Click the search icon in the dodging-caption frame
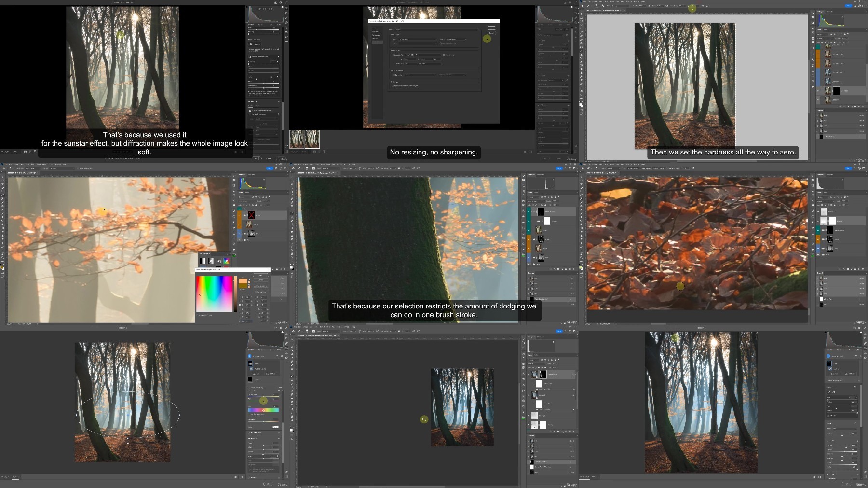The height and width of the screenshot is (488, 868). coord(566,168)
